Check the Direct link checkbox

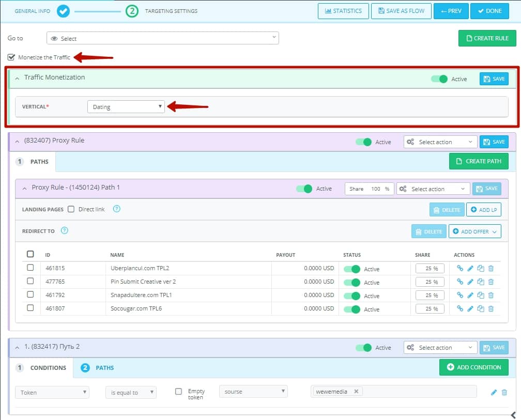coord(71,209)
